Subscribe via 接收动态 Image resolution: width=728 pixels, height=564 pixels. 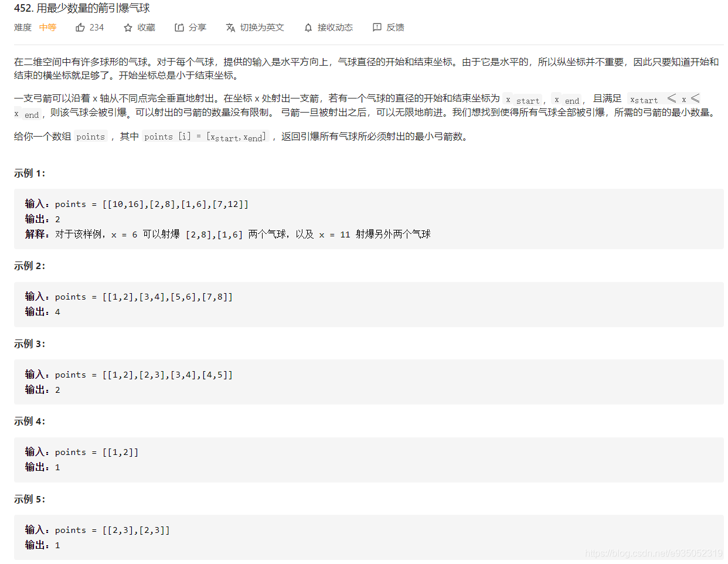pyautogui.click(x=329, y=28)
